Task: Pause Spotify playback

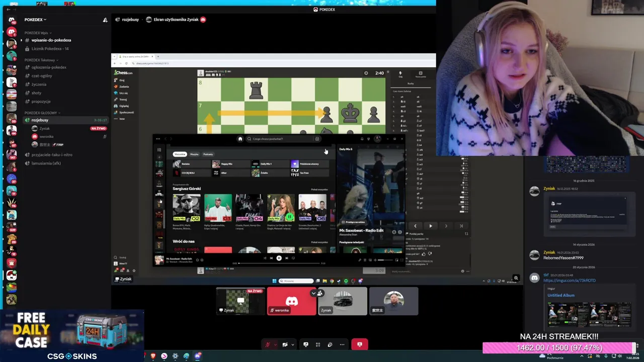Action: (279, 258)
